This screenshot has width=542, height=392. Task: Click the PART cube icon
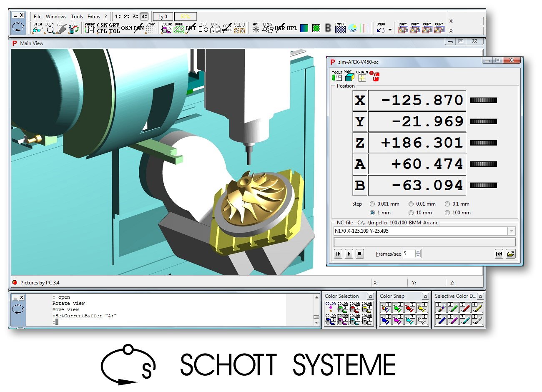coord(349,76)
